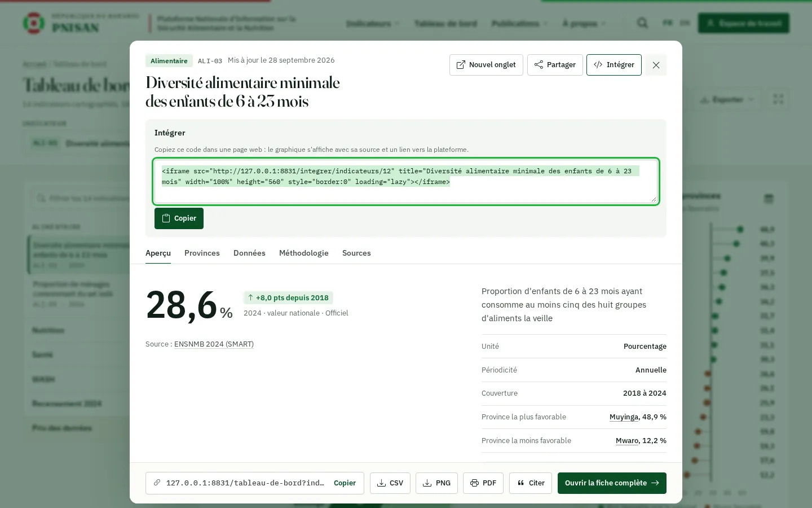This screenshot has width=812, height=508.
Task: Print to PDF button
Action: click(483, 483)
